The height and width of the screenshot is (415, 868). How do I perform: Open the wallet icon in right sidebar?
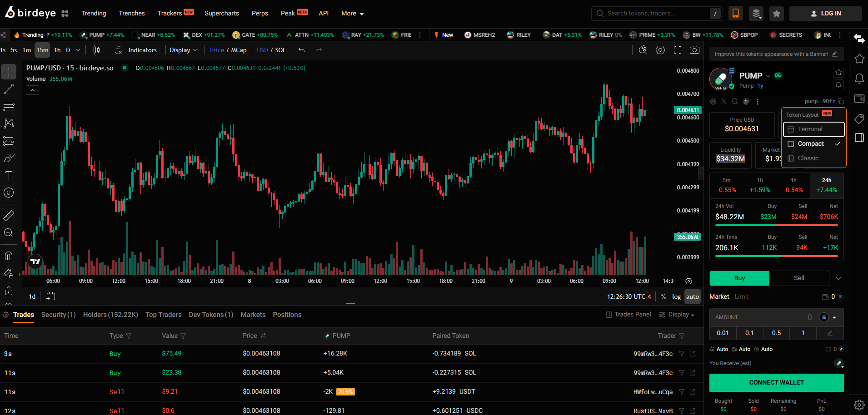(859, 99)
